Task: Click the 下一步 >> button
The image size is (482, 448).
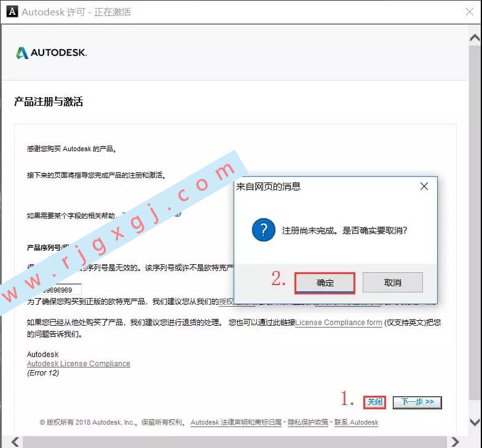Action: [x=417, y=402]
